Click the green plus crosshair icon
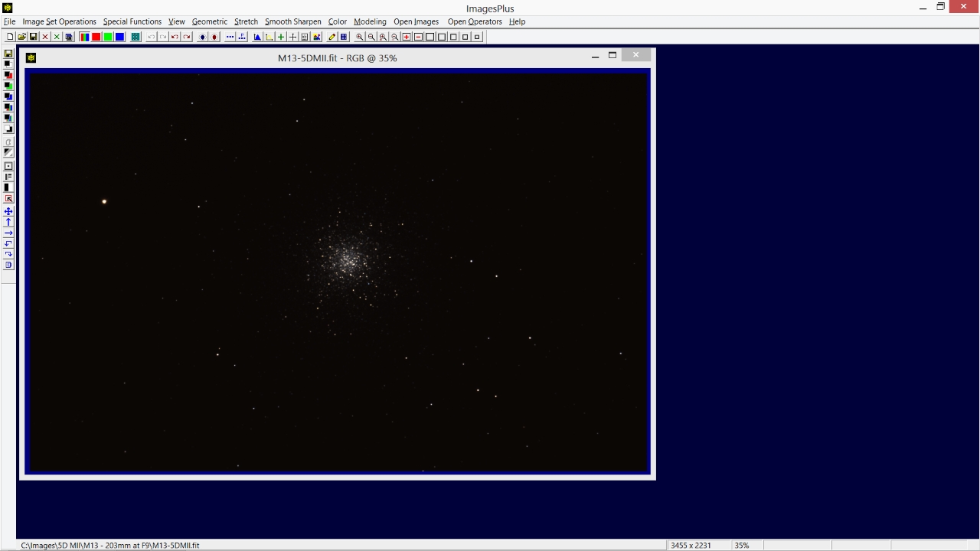This screenshot has width=980, height=551. tap(281, 37)
